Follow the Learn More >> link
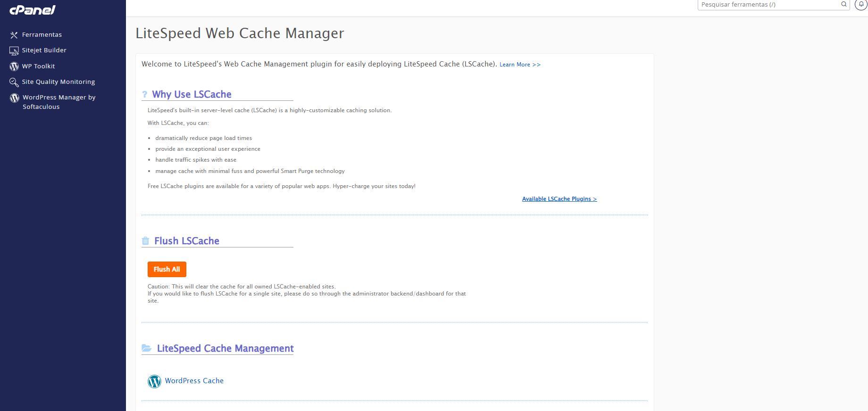This screenshot has width=868, height=411. pyautogui.click(x=520, y=65)
